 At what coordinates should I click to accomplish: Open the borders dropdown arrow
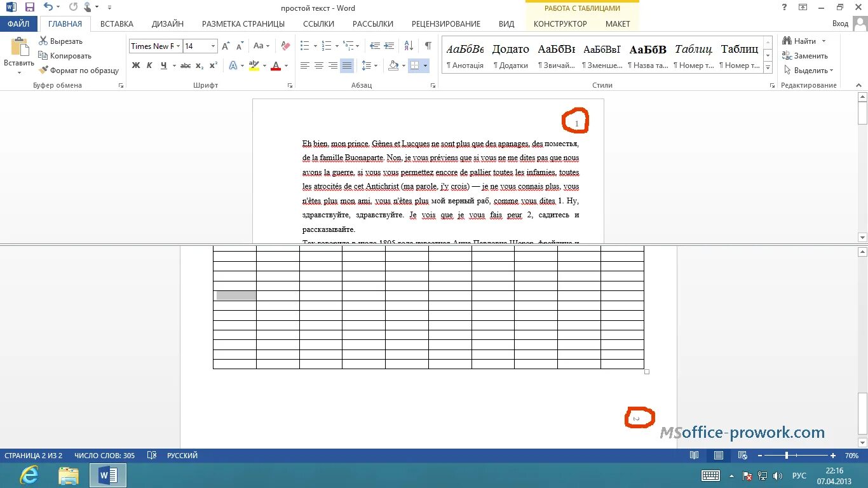coord(425,65)
